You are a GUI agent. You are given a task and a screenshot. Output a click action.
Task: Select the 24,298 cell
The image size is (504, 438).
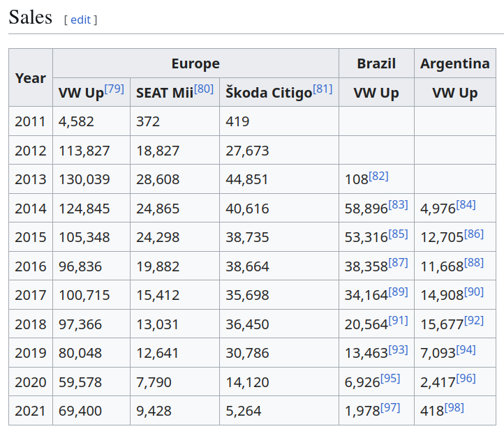[175, 236]
